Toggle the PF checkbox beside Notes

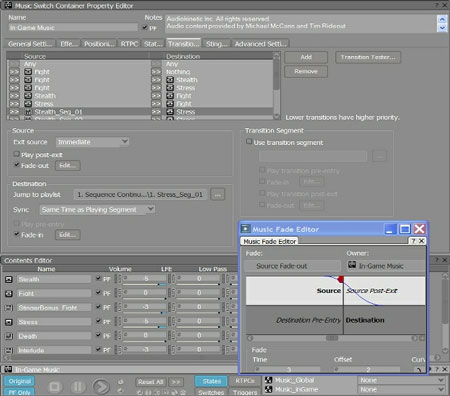pyautogui.click(x=145, y=28)
